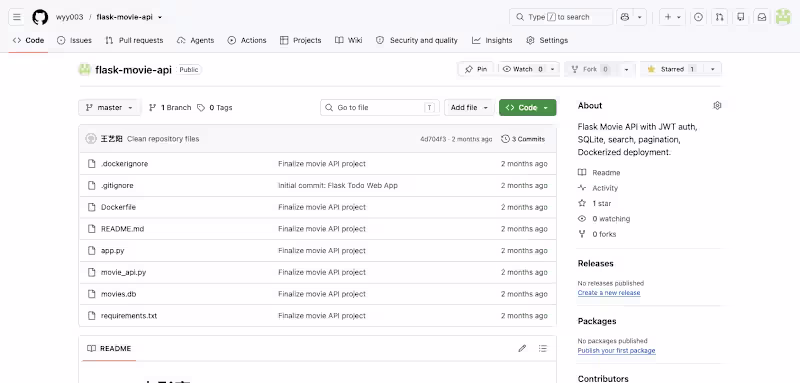
Task: Pin the repository with Pin button
Action: click(476, 69)
